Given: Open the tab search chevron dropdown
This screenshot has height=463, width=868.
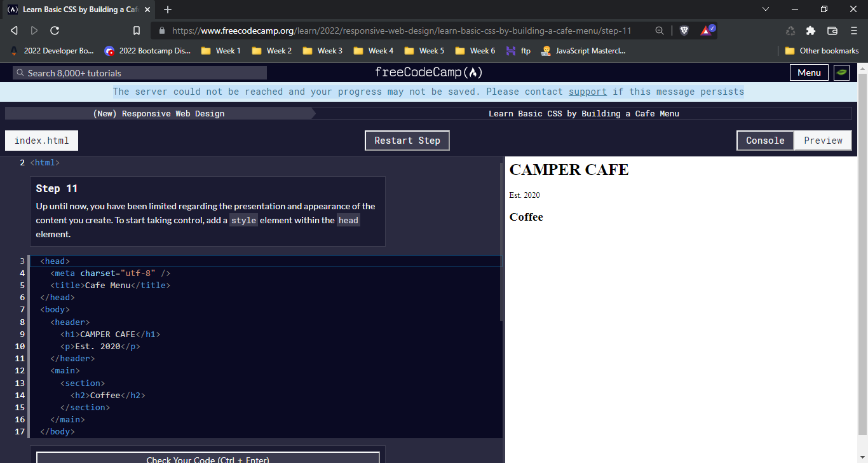Looking at the screenshot, I should (766, 10).
